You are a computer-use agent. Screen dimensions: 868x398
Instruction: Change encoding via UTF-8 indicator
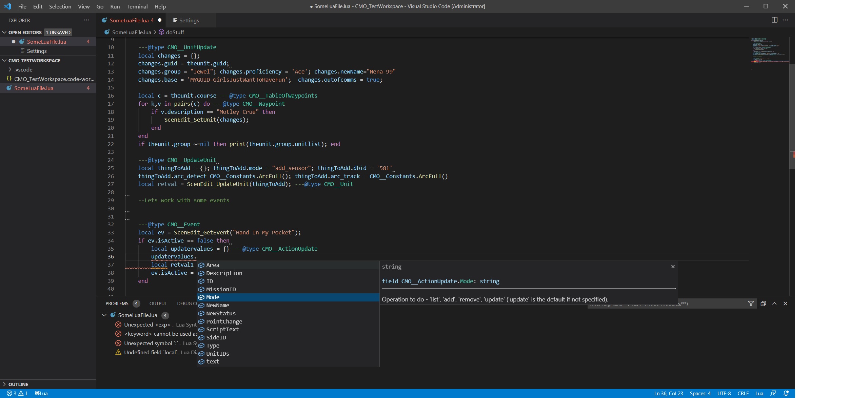click(724, 393)
